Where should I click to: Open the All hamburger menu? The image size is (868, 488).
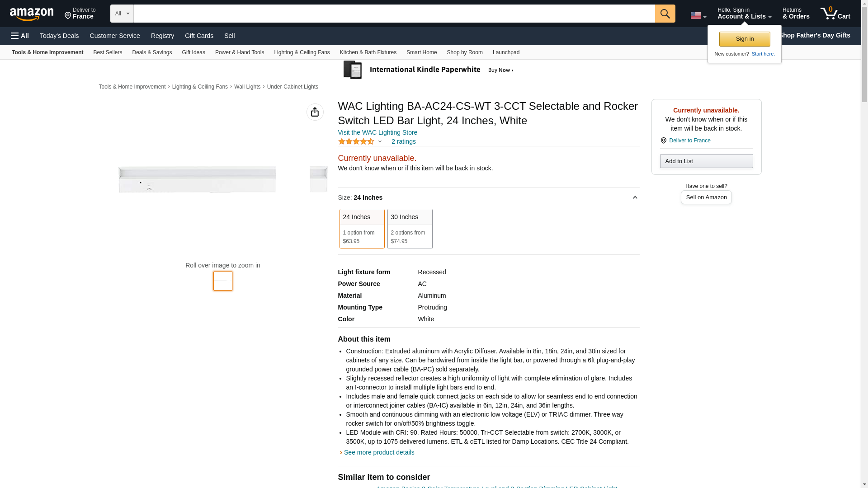click(x=20, y=36)
